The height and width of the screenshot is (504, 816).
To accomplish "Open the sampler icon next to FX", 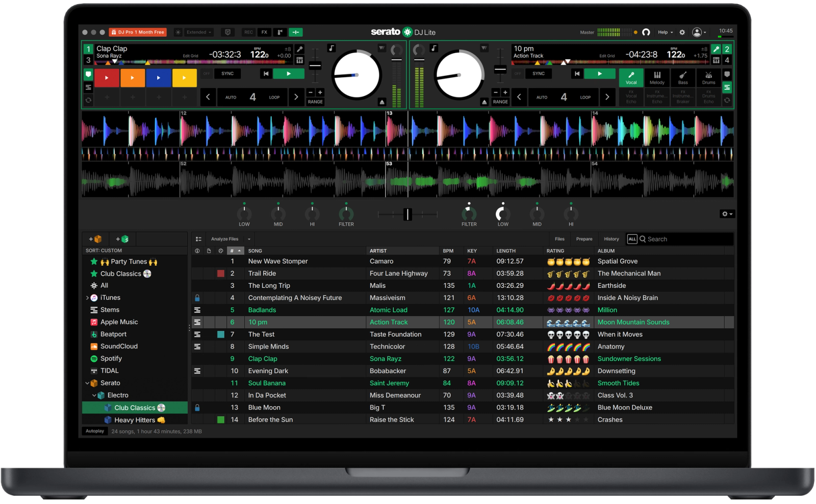I will [280, 32].
